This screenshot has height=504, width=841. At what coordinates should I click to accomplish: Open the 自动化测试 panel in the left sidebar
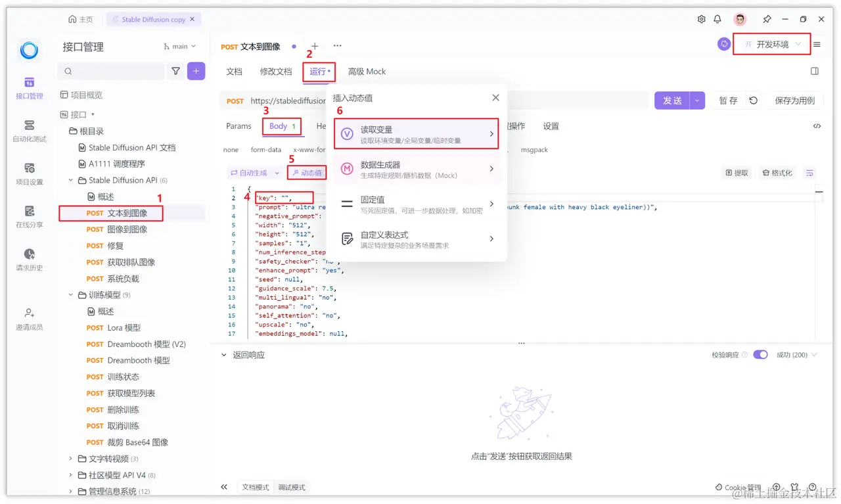point(29,129)
